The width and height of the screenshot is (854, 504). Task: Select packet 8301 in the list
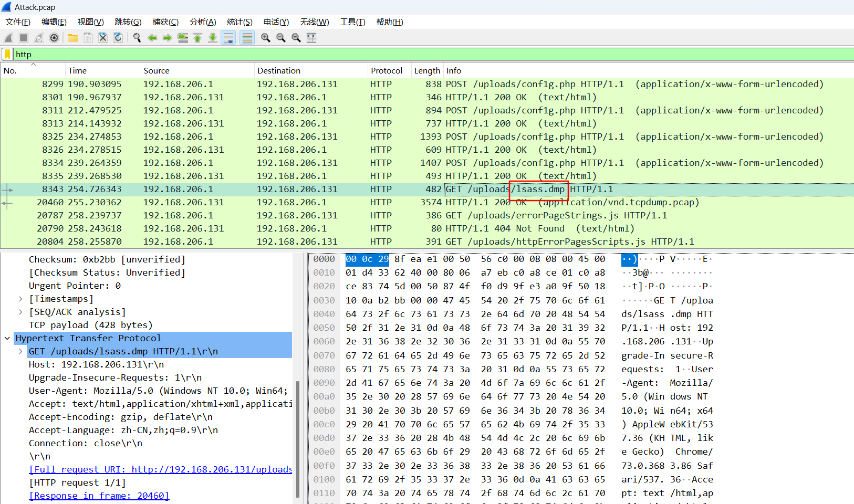click(427, 97)
